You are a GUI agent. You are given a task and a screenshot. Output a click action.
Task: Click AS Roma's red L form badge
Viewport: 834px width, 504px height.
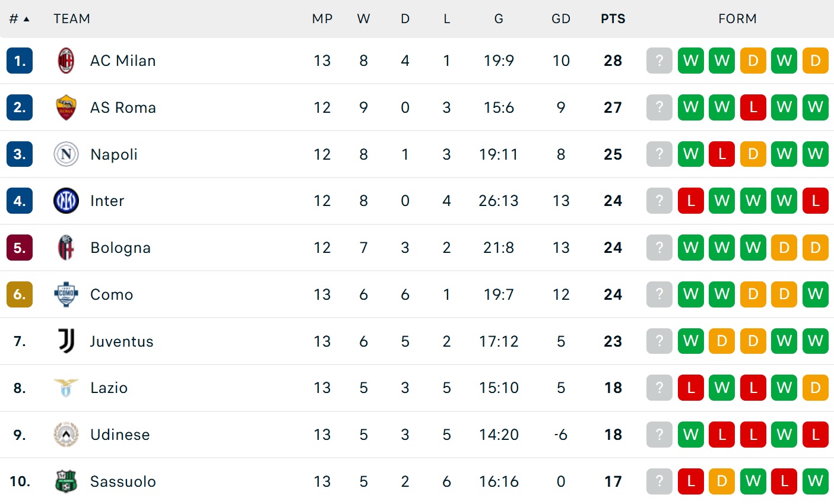[753, 107]
